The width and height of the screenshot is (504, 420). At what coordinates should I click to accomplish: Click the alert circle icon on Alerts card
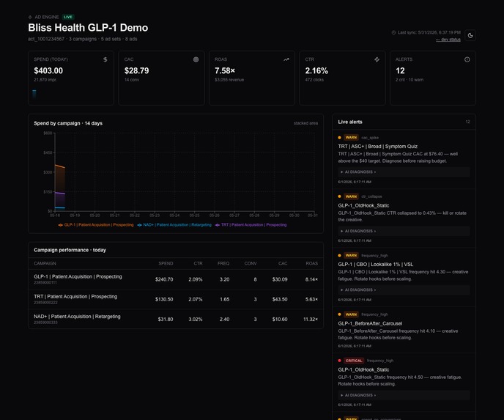point(467,59)
